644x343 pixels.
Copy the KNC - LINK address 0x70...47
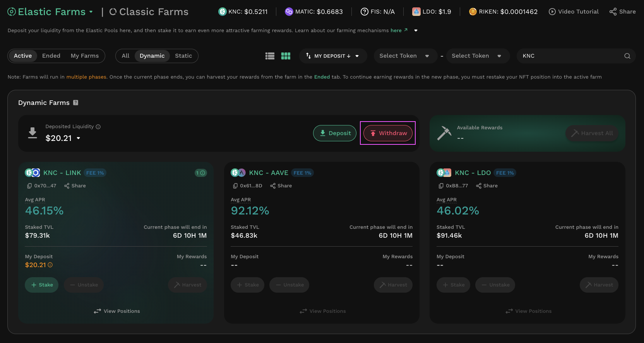[29, 186]
